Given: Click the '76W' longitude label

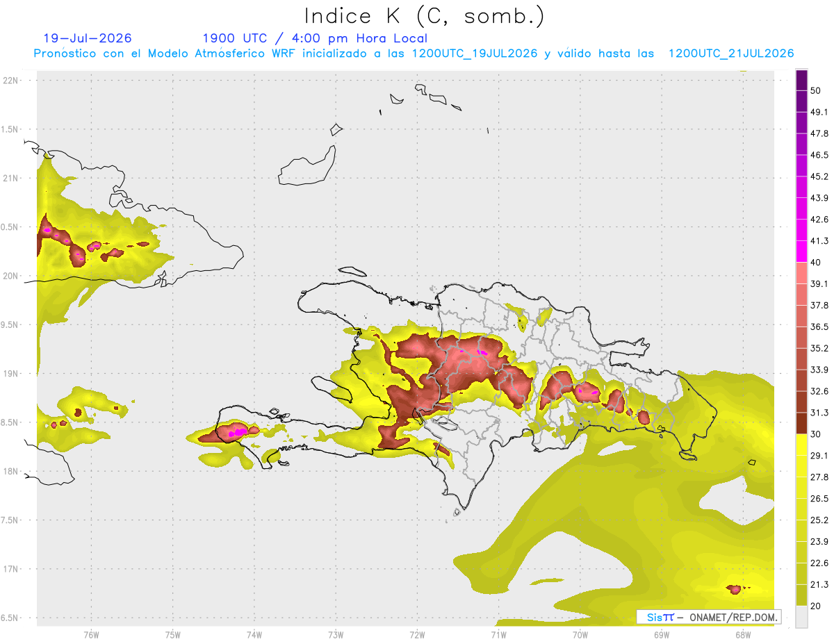Looking at the screenshot, I should (91, 635).
